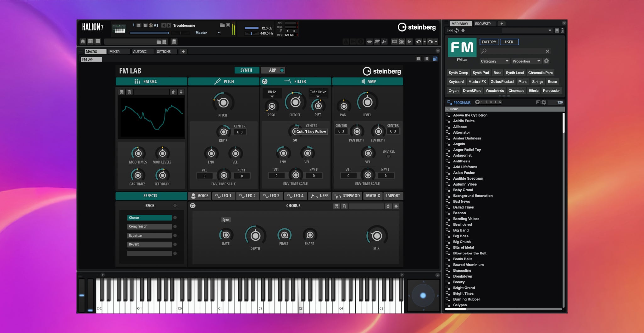
Task: Load the Baby Grand program
Action: (x=463, y=190)
